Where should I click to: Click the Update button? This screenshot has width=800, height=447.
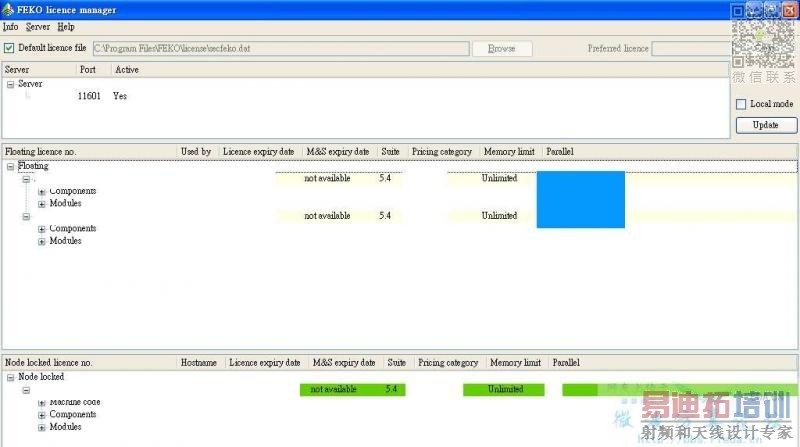766,125
